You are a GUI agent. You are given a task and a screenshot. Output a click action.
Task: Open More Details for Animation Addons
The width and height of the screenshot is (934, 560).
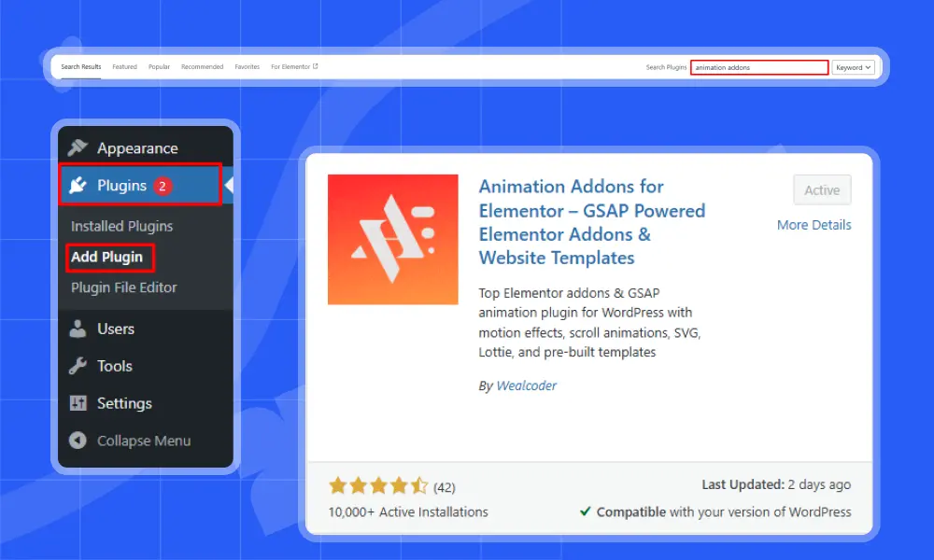pos(814,225)
